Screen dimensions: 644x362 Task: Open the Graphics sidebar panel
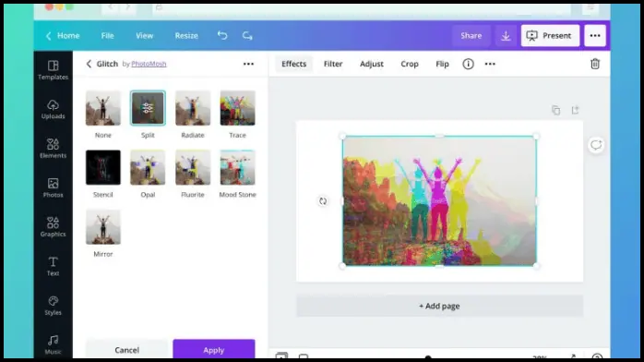click(53, 227)
